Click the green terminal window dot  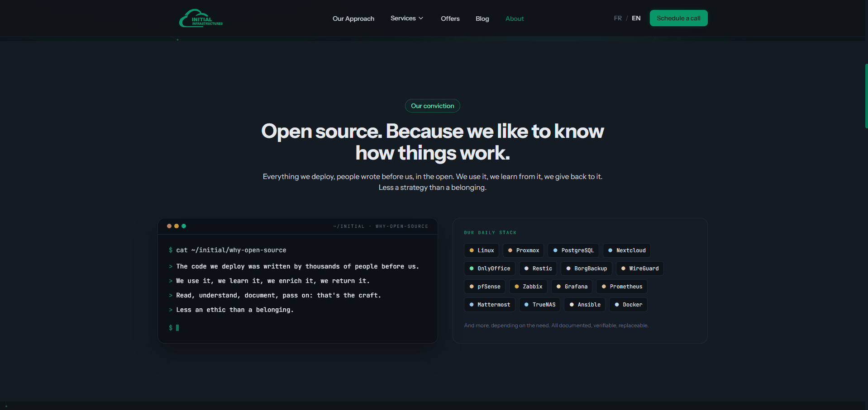pos(184,226)
